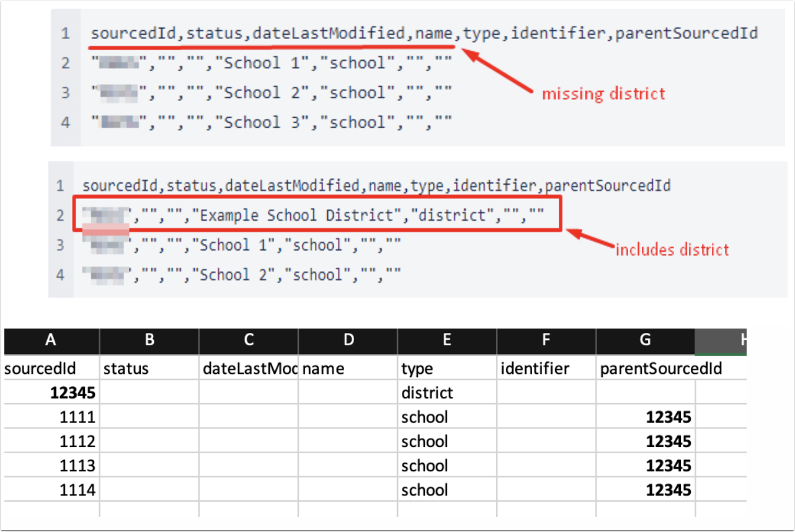Click the 'status' header cell
The height and width of the screenshot is (532, 795).
[x=149, y=368]
